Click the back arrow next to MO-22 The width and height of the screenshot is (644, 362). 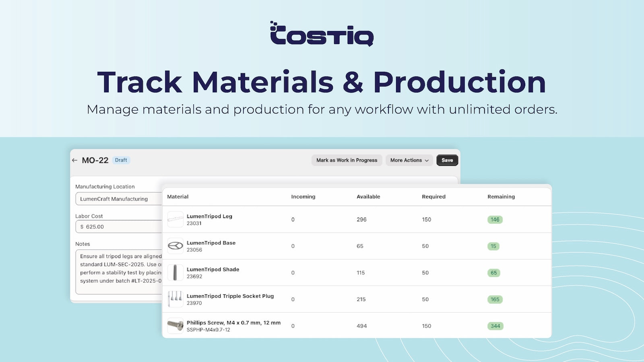pyautogui.click(x=74, y=160)
